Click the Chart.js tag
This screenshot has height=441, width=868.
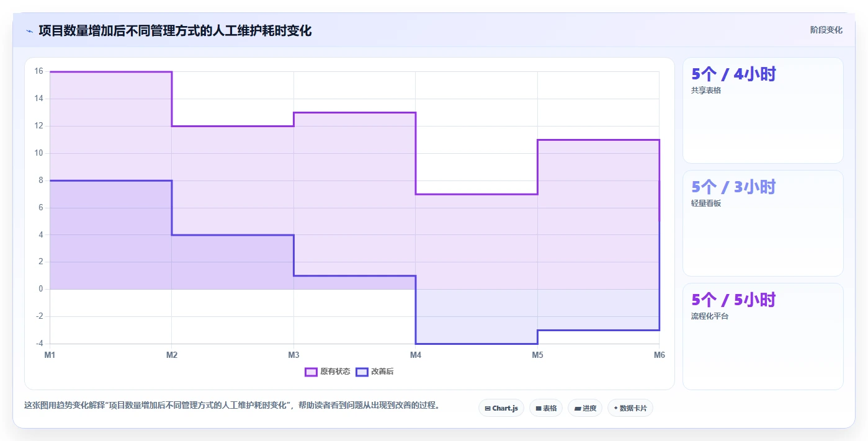501,408
